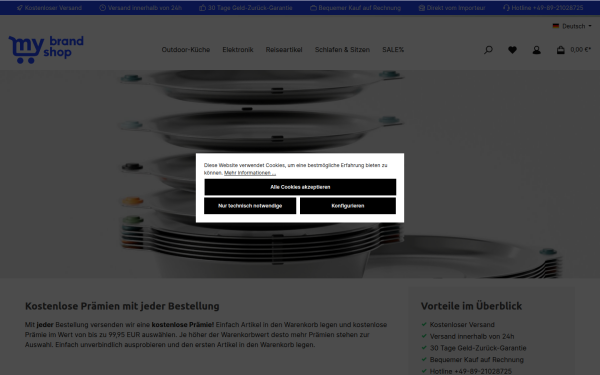Open the Outdoor-Küche menu
Screen dimensions: 600x375
186,50
